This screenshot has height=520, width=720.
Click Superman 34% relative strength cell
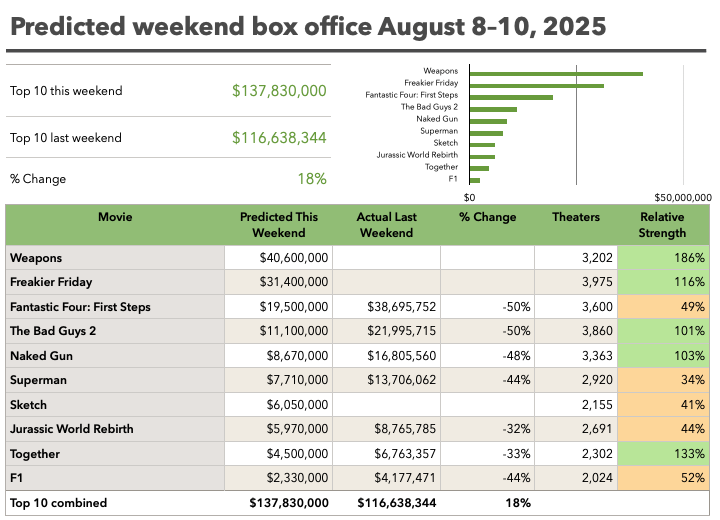pos(662,381)
